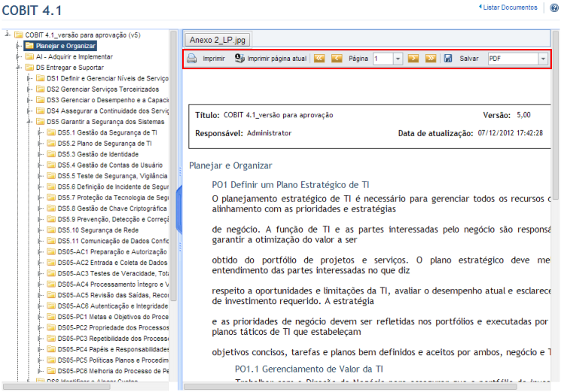Click folder icon of DS5.3 Gestão de Identidade

[51, 154]
